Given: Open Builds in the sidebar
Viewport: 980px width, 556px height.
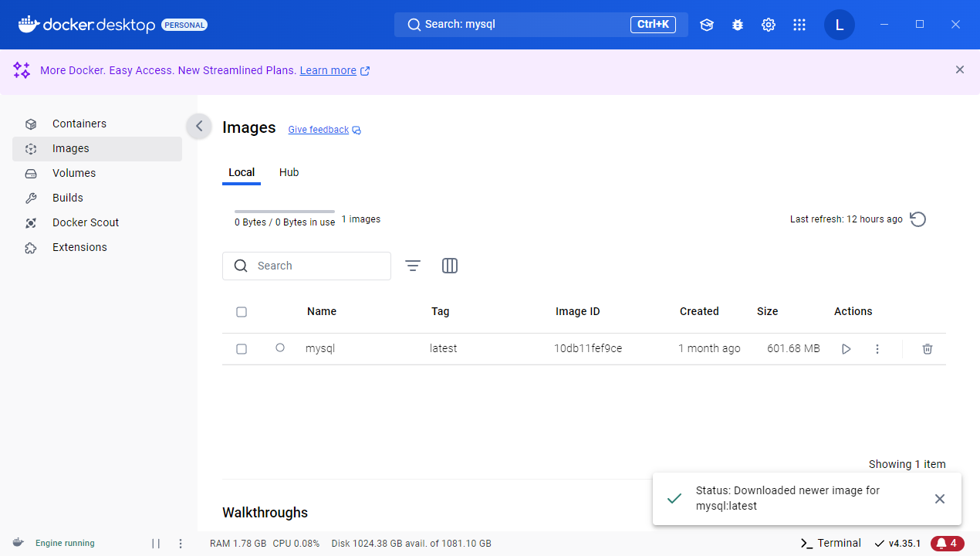Looking at the screenshot, I should tap(97, 198).
